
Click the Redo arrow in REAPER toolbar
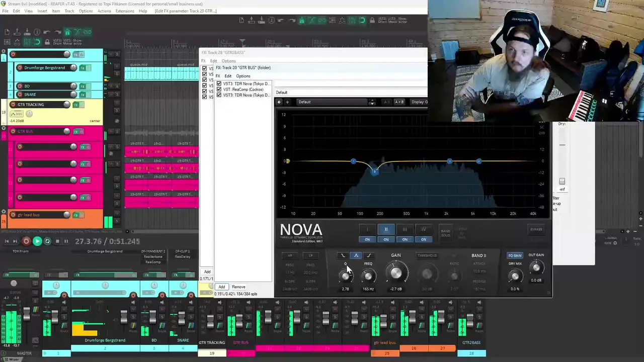57,32
